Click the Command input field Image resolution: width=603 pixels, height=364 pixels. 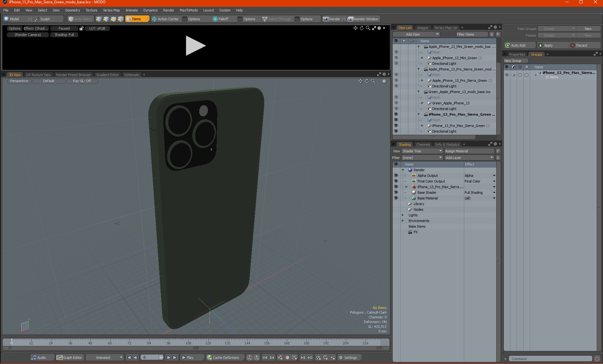tap(550, 359)
